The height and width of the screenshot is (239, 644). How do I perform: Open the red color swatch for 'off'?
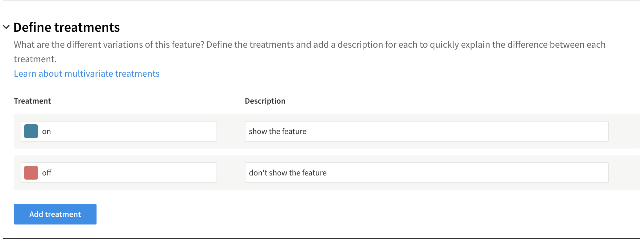click(x=31, y=173)
